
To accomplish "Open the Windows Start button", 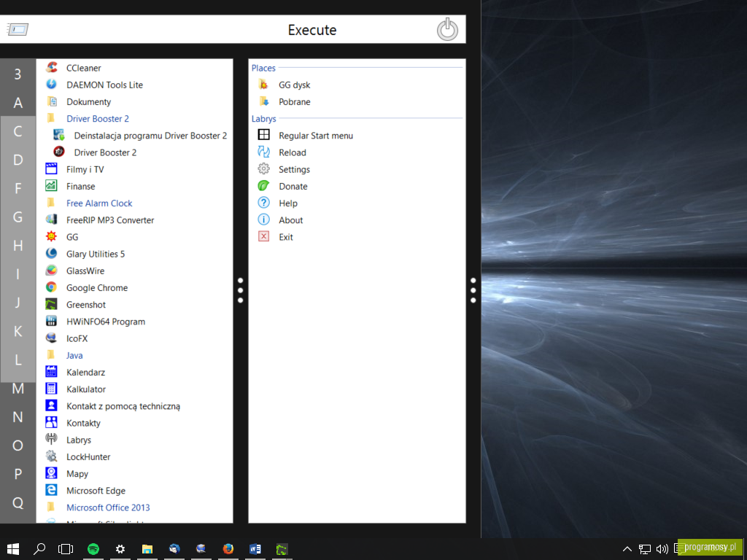I will tap(13, 549).
